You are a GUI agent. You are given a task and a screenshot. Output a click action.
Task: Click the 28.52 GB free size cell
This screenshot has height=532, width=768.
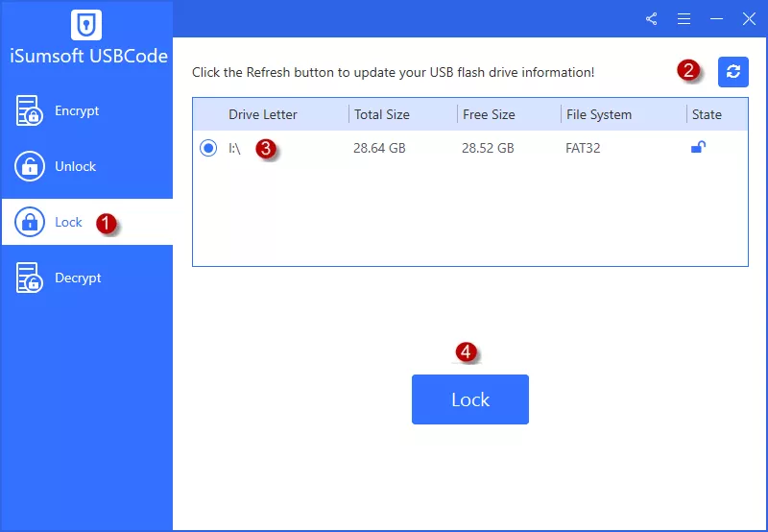coord(488,148)
